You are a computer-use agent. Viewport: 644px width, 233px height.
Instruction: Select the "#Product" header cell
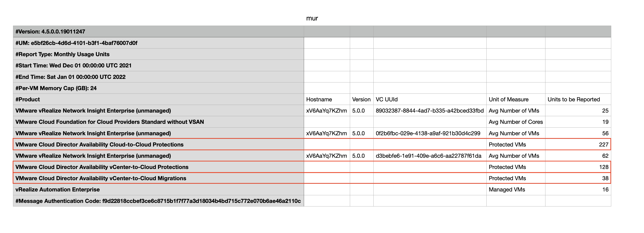[x=159, y=99]
